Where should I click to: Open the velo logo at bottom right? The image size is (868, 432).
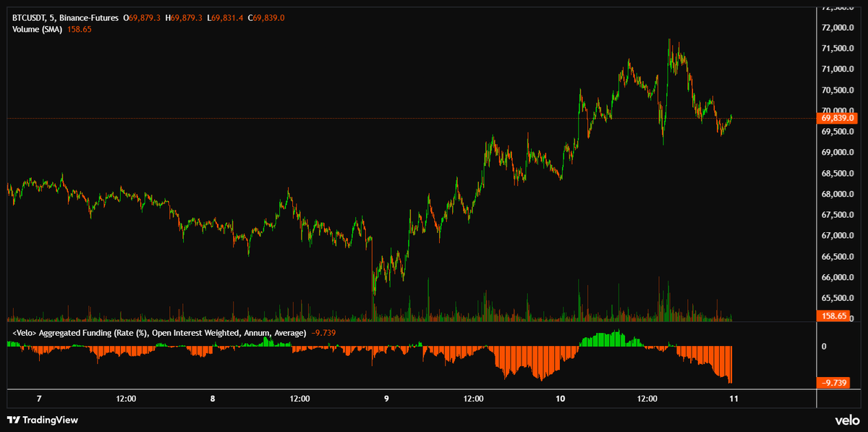pos(847,420)
